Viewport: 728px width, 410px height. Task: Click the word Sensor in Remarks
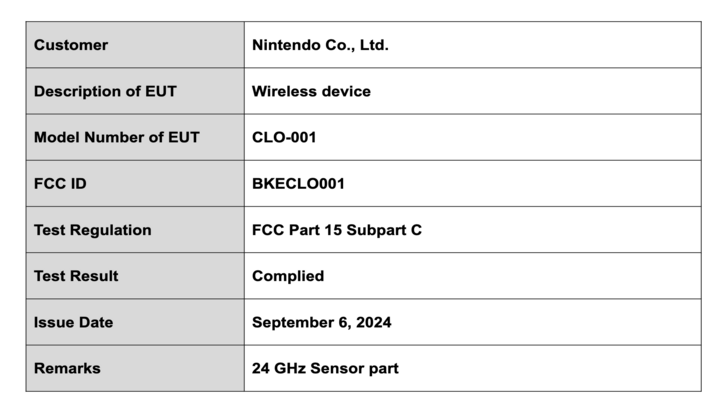338,368
